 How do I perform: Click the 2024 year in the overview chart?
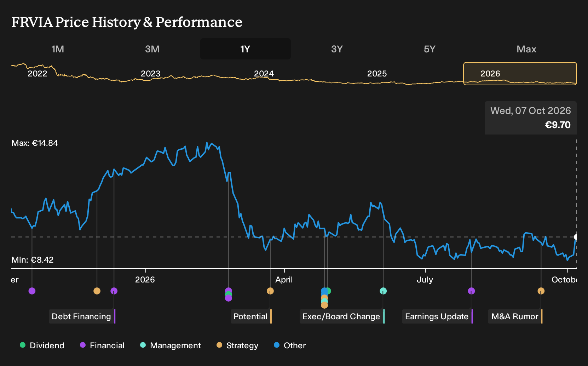[264, 74]
